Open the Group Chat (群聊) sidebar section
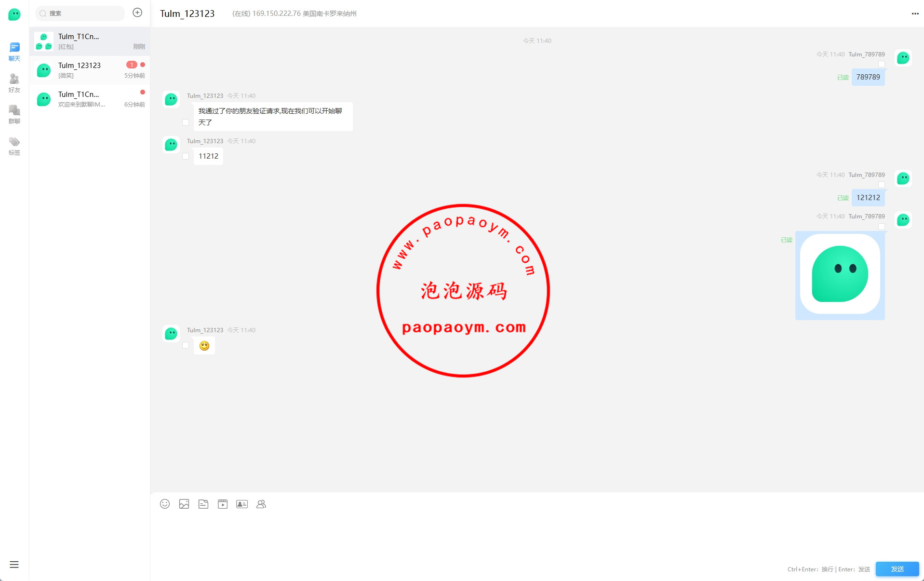Screen dimensions: 924x581 [14, 114]
